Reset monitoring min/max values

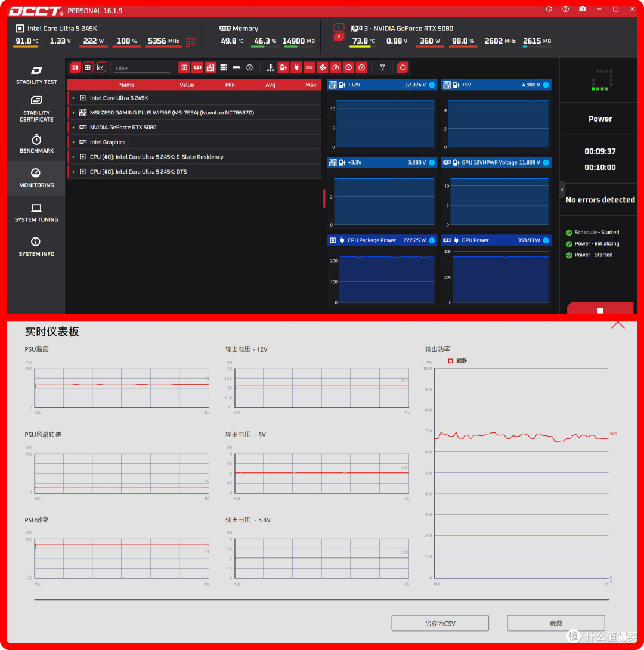pyautogui.click(x=402, y=67)
